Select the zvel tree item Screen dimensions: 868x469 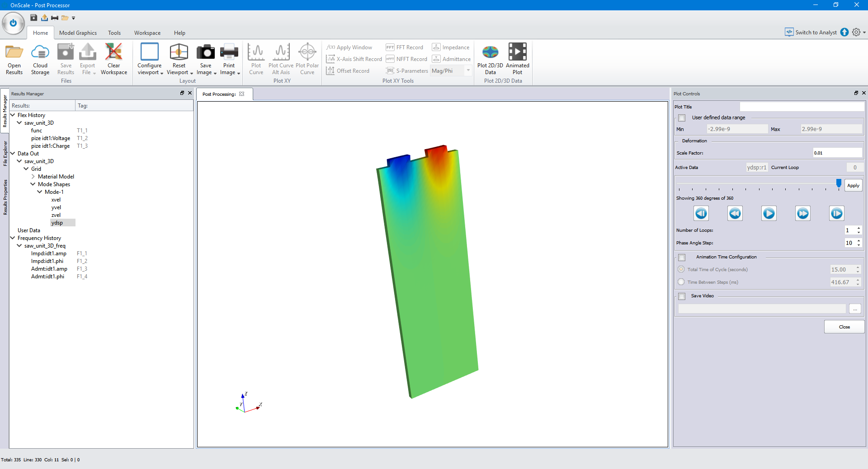point(56,215)
